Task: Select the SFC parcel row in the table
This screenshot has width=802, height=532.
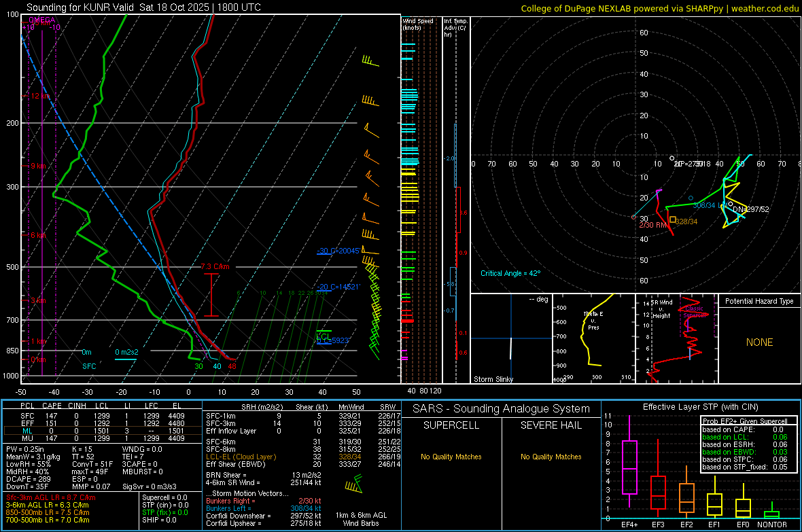Action: 103,416
